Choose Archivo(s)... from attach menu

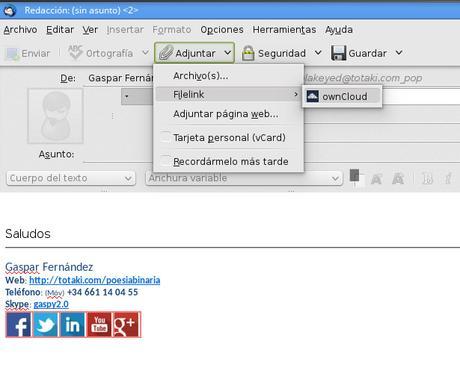pos(229,76)
